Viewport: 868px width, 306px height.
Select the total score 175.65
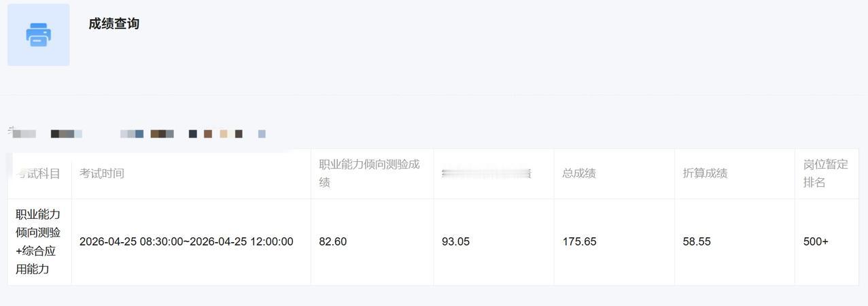click(x=579, y=241)
